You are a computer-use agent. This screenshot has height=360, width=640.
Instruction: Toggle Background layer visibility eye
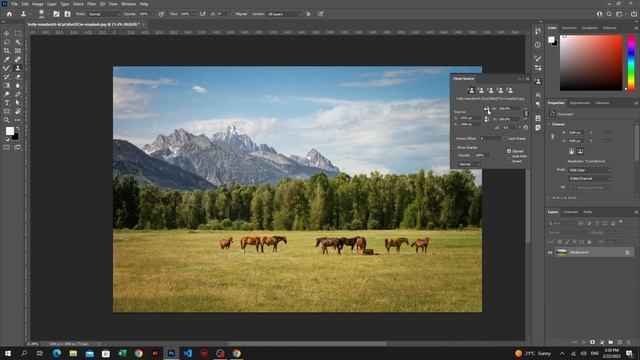coord(550,253)
